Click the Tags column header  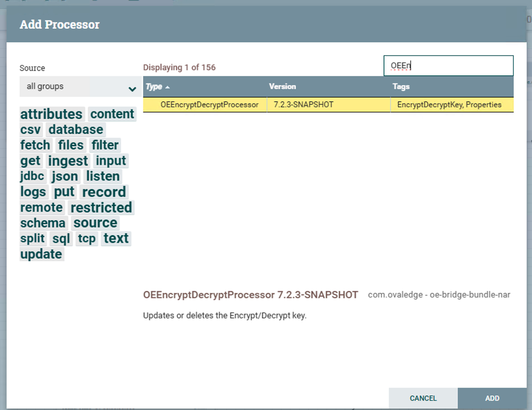coord(401,87)
